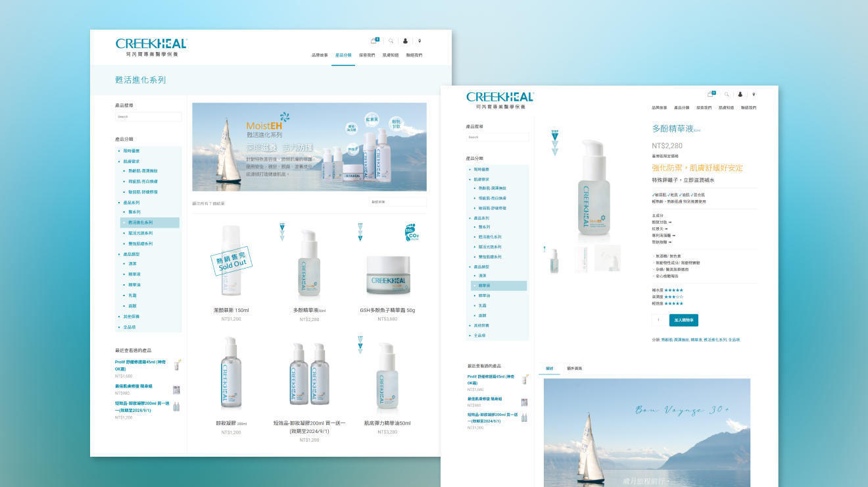Open the 預設排序 sorting dropdown
This screenshot has height=487, width=868.
(x=398, y=202)
